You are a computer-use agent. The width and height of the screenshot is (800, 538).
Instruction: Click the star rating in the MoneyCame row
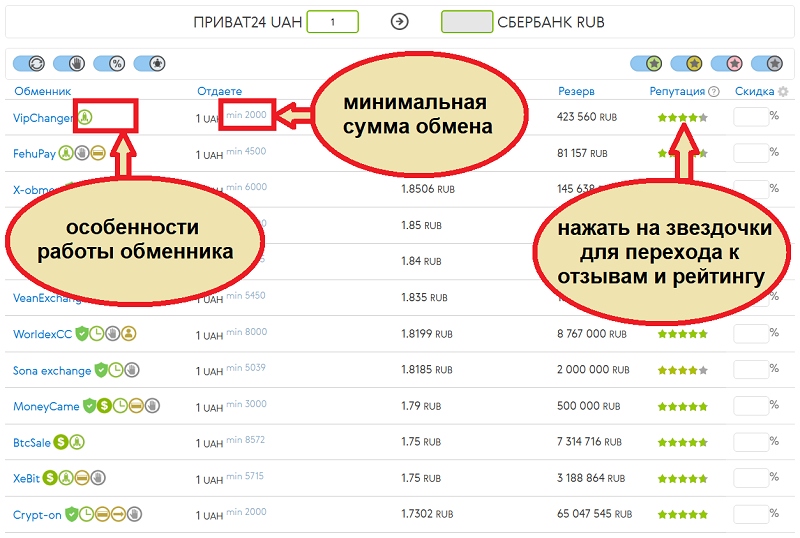(x=683, y=407)
